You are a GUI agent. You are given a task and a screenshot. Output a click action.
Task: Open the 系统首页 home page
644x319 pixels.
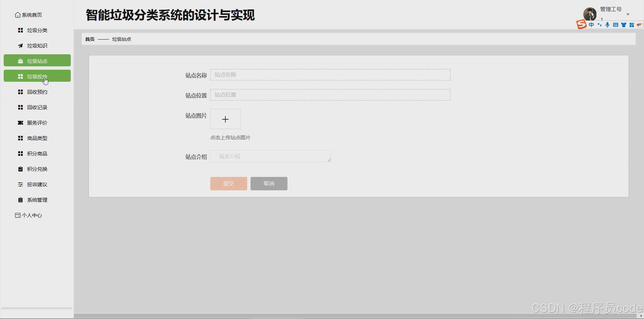(x=32, y=15)
